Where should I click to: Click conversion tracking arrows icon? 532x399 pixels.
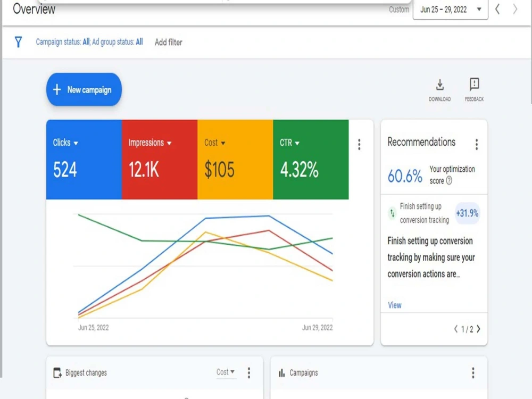tap(392, 213)
